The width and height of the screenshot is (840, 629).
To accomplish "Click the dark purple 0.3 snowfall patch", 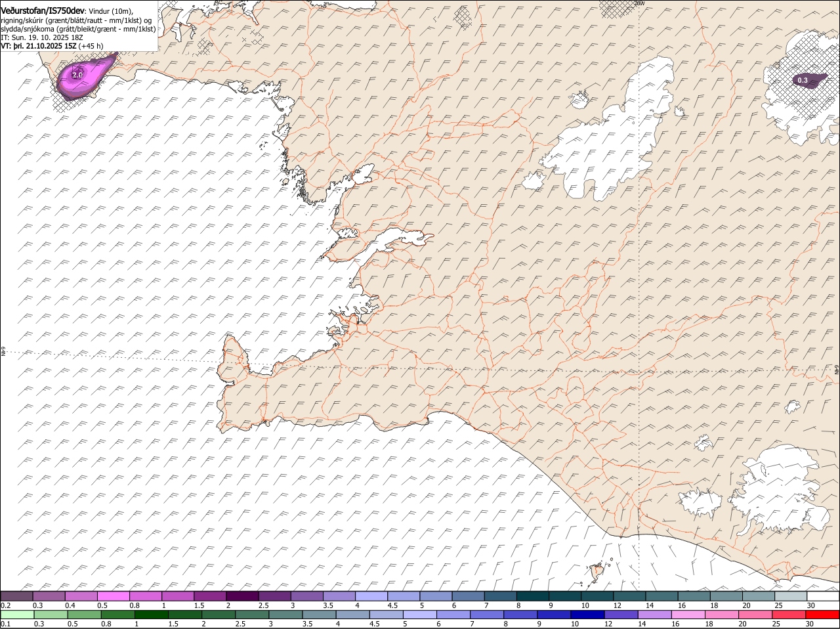I will tap(810, 80).
